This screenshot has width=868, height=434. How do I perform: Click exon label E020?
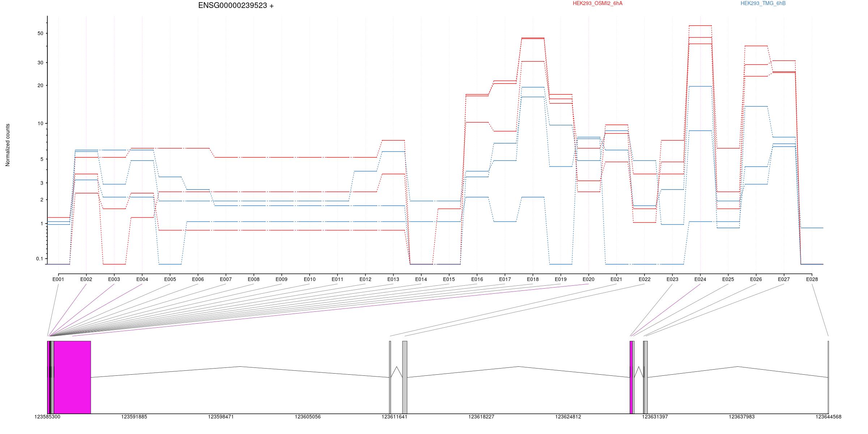click(x=588, y=279)
